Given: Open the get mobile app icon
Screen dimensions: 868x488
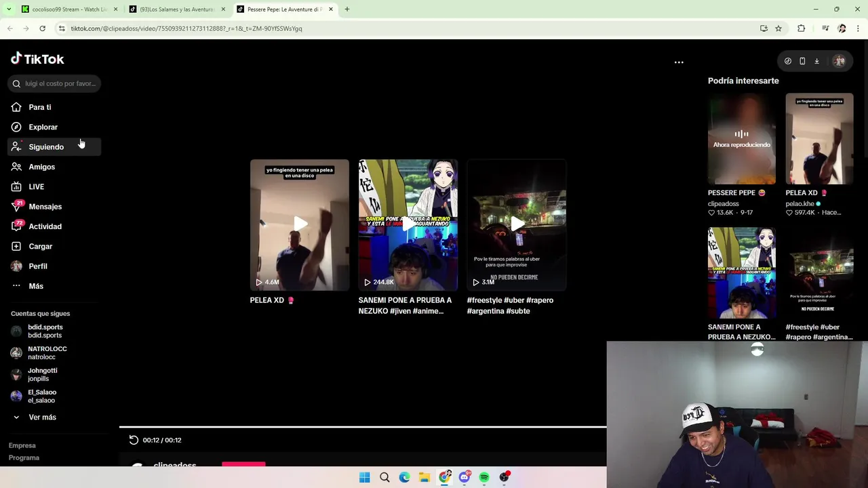Looking at the screenshot, I should click(802, 61).
